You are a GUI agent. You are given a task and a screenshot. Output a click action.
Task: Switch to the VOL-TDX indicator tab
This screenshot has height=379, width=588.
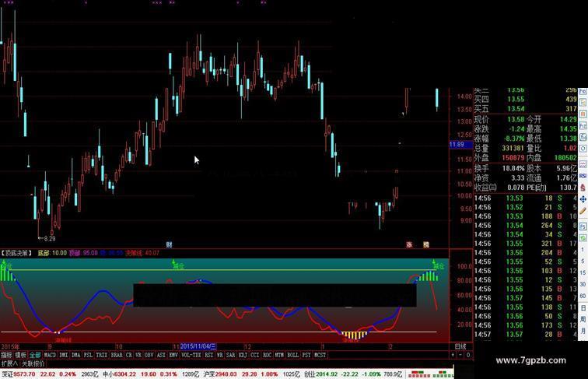tap(191, 355)
